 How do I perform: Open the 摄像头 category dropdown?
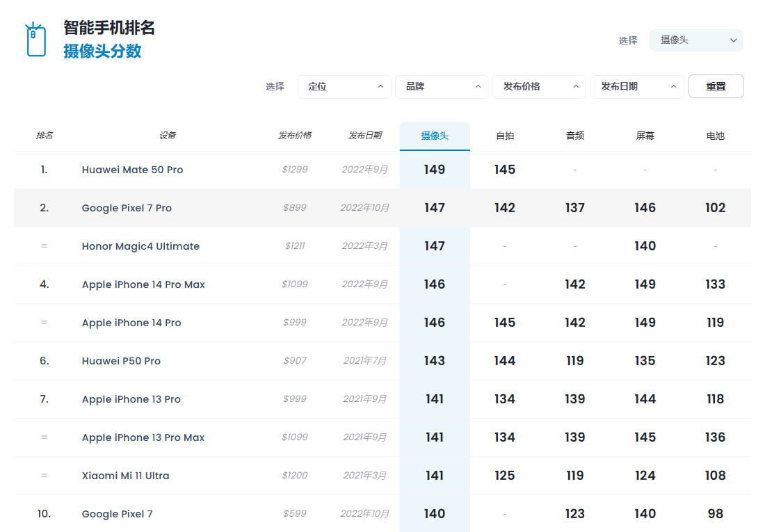(x=696, y=40)
